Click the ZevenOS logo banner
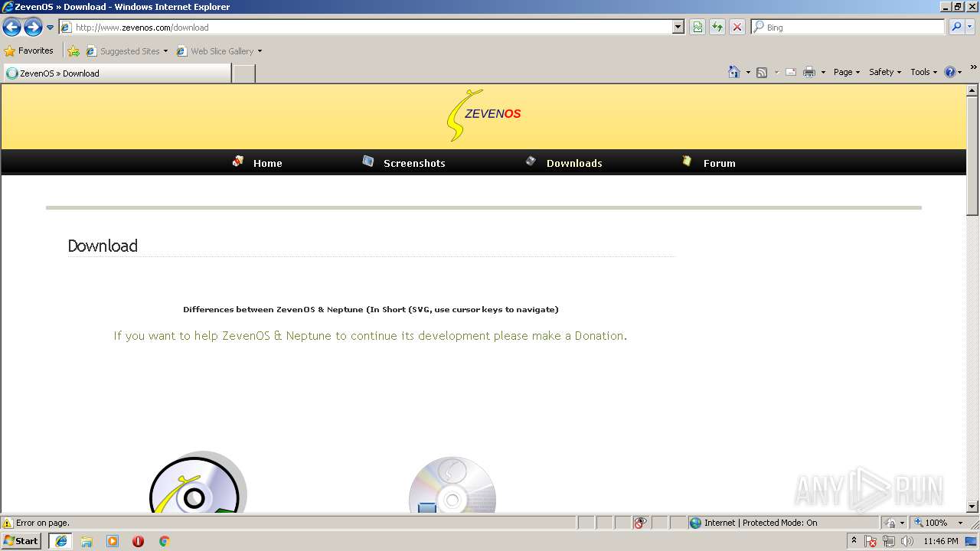 point(484,115)
